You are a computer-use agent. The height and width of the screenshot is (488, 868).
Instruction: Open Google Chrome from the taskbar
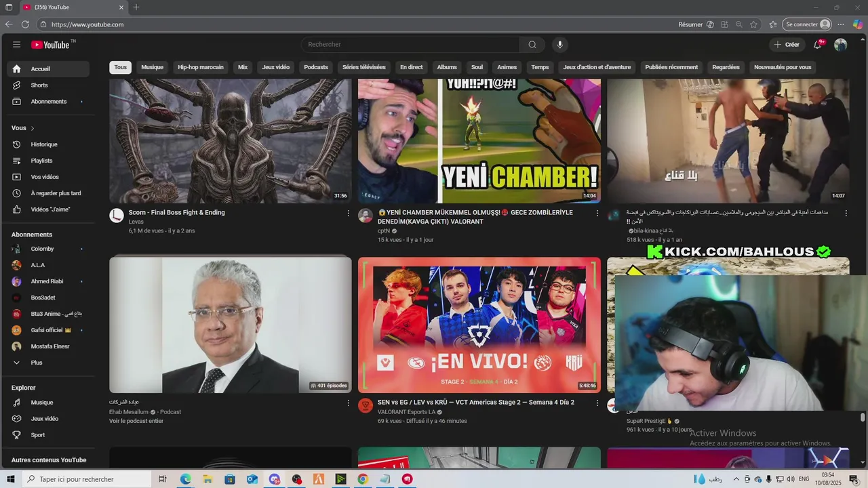363,479
